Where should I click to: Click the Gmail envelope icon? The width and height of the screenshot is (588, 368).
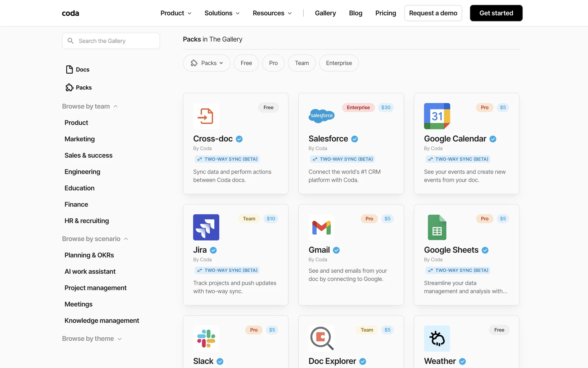coord(321,227)
